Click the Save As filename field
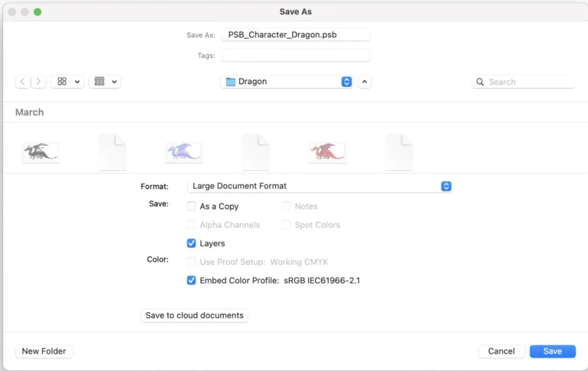The image size is (588, 371). coord(296,35)
